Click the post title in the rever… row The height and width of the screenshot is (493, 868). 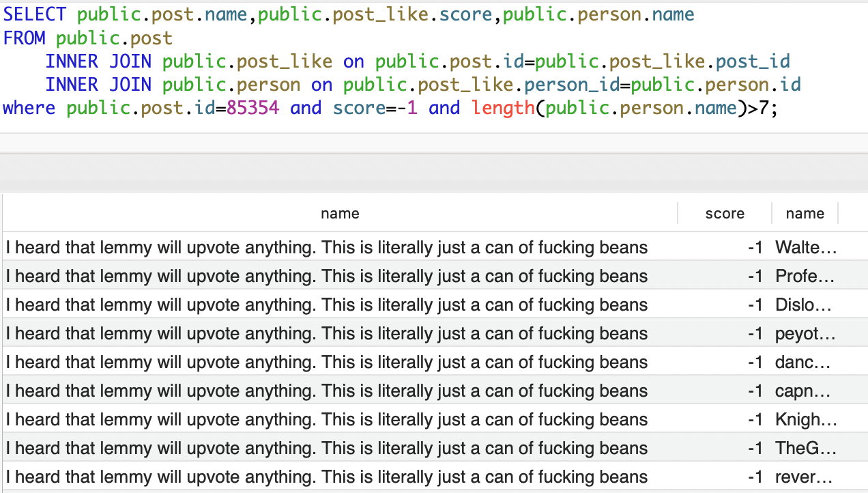(326, 477)
